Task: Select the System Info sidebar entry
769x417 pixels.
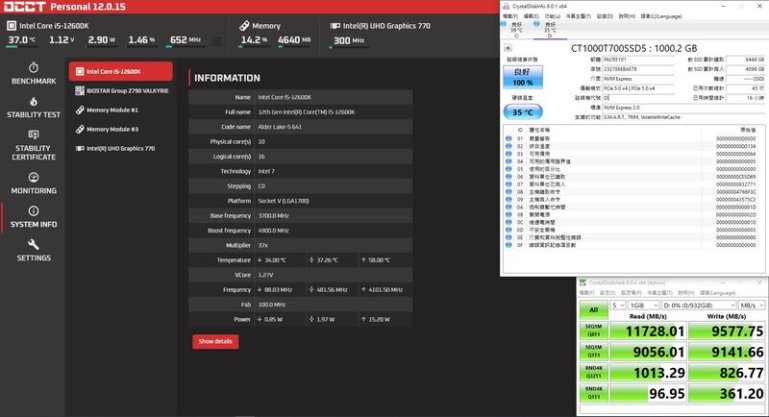Action: coord(33,217)
